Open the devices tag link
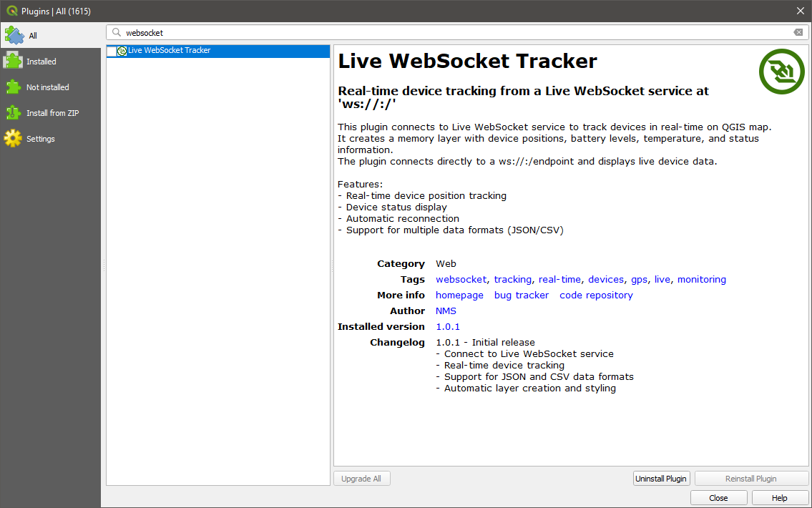This screenshot has width=812, height=508. pyautogui.click(x=606, y=280)
